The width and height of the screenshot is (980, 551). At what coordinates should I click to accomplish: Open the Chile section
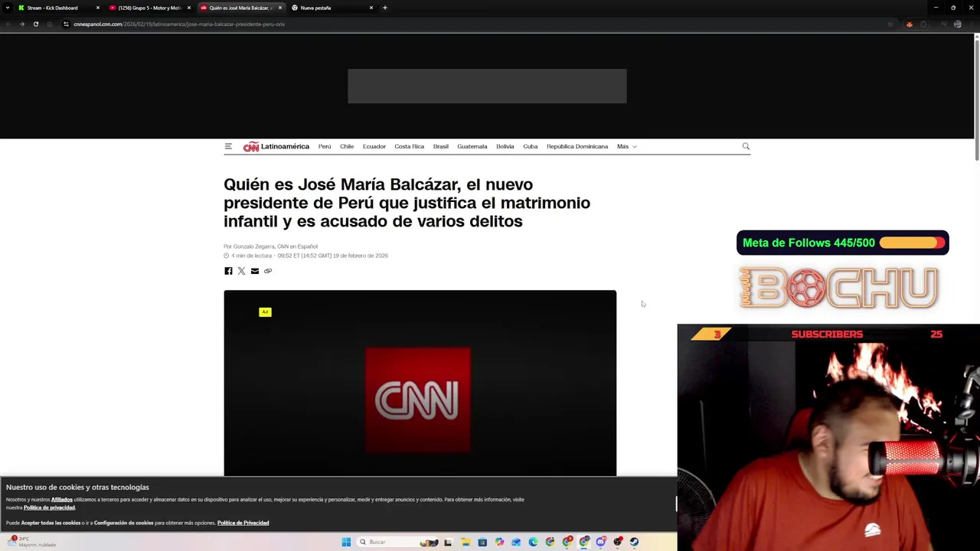click(x=347, y=146)
